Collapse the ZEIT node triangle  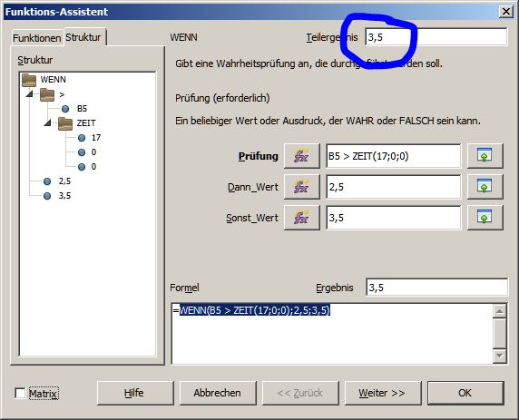coord(48,123)
